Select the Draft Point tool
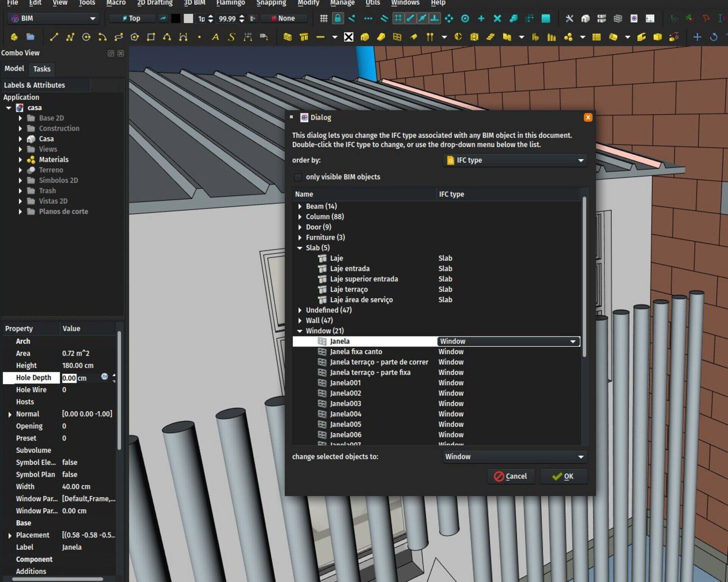Screen dimensions: 728x582 pyautogui.click(x=199, y=37)
